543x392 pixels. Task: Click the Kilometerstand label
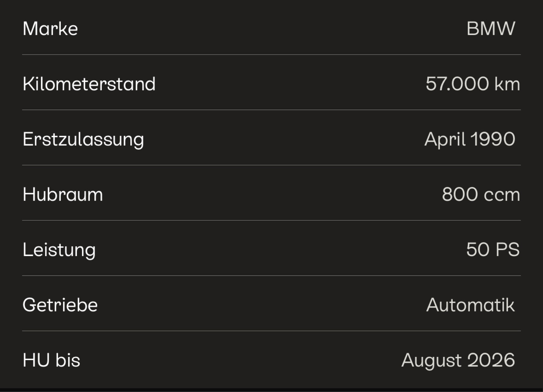[x=89, y=84]
